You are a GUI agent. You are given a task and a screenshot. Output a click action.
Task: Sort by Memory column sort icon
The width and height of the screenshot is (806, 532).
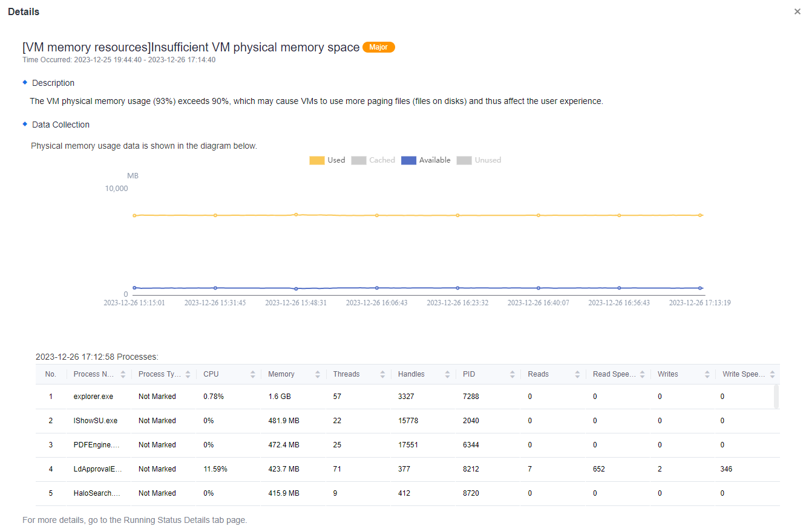pyautogui.click(x=318, y=374)
